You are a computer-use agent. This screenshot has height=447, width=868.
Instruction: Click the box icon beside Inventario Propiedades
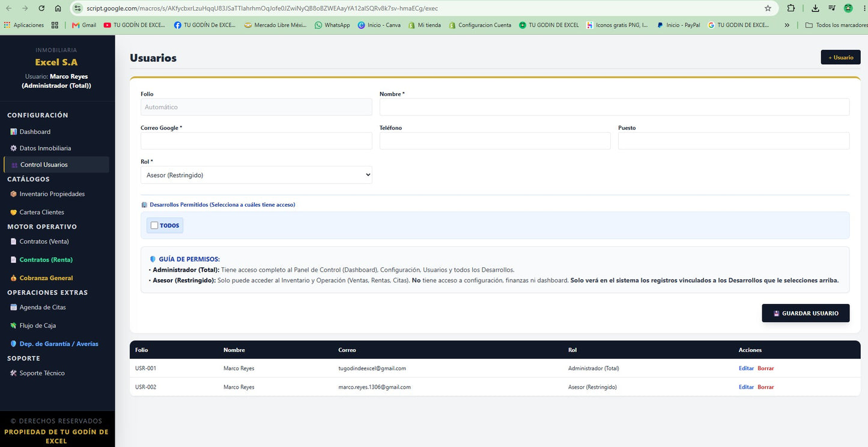pyautogui.click(x=14, y=194)
